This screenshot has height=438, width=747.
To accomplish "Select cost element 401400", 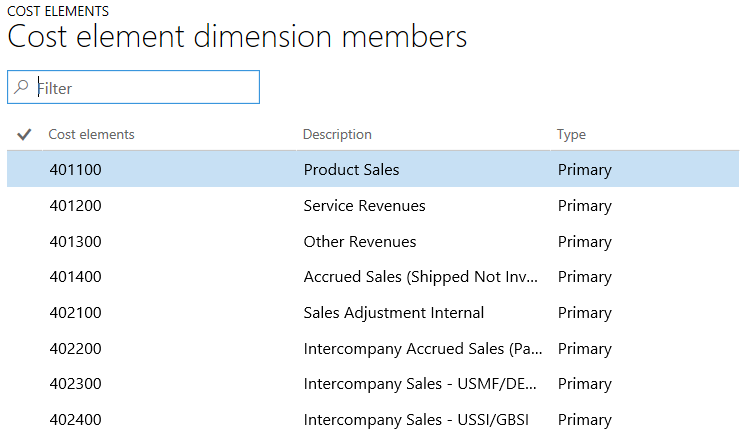I will coord(75,276).
